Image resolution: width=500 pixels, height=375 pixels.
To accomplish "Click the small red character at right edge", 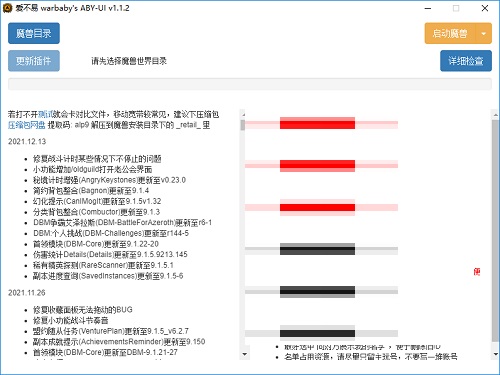I will coord(477,272).
